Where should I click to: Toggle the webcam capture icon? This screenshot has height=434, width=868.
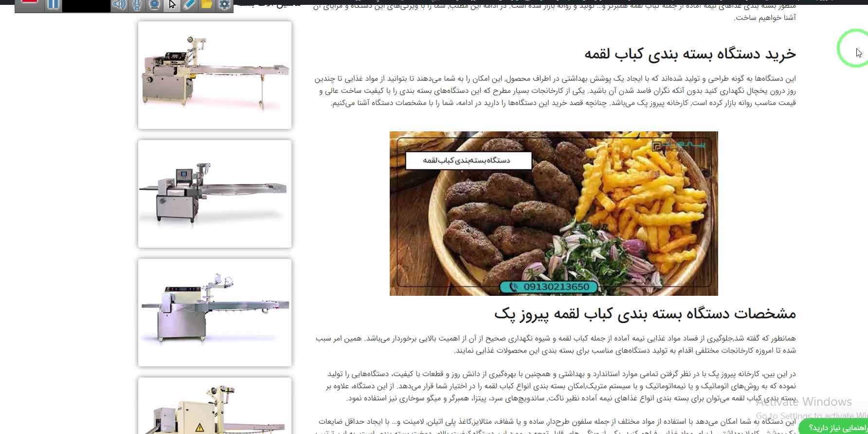154,5
